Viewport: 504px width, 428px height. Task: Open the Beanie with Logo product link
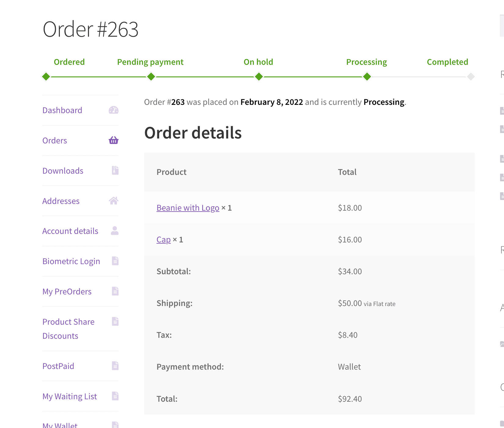pyautogui.click(x=188, y=208)
